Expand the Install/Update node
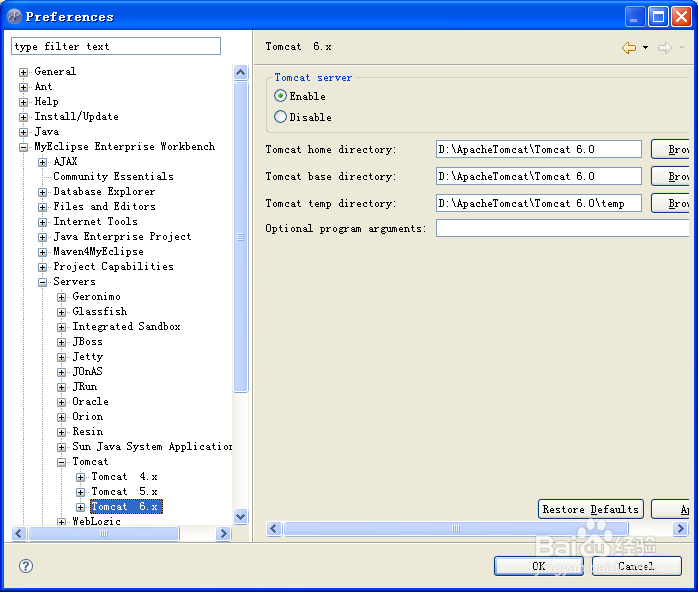The image size is (698, 592). pos(24,117)
